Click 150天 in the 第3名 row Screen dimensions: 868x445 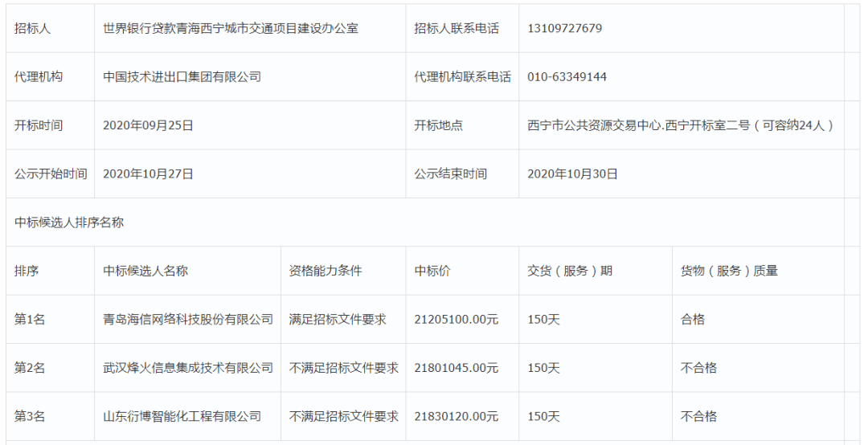(x=543, y=416)
